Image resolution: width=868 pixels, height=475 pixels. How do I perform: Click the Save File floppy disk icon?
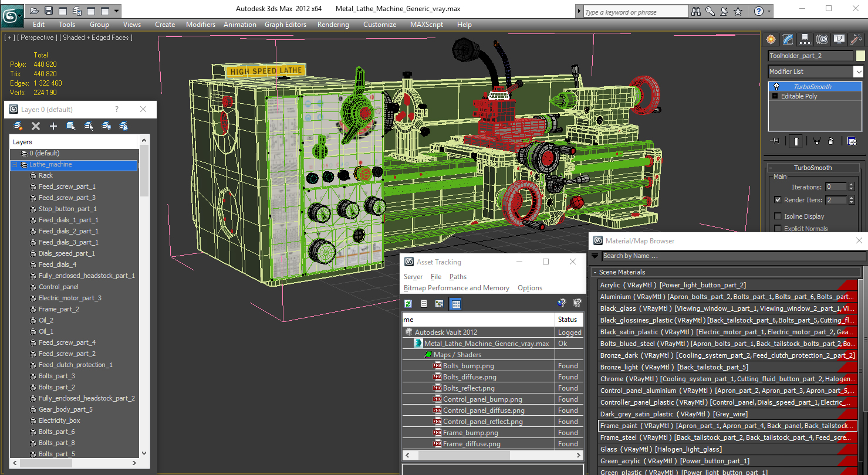(49, 11)
